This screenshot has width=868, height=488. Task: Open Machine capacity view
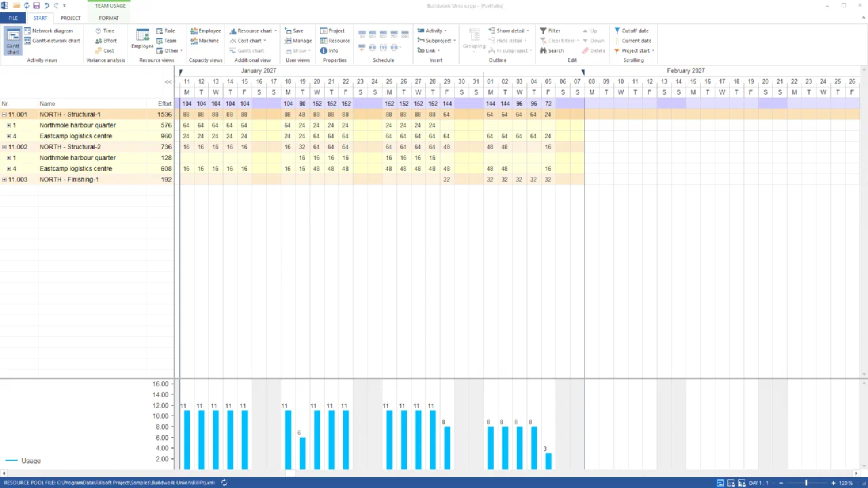(x=205, y=41)
